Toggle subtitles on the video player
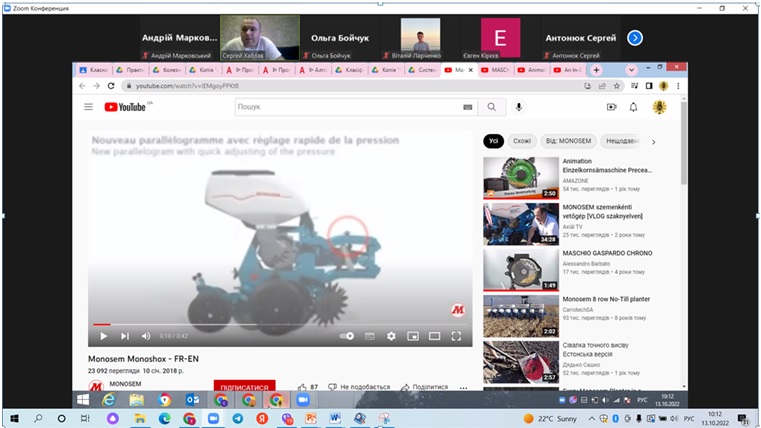This screenshot has width=761, height=428. click(369, 336)
